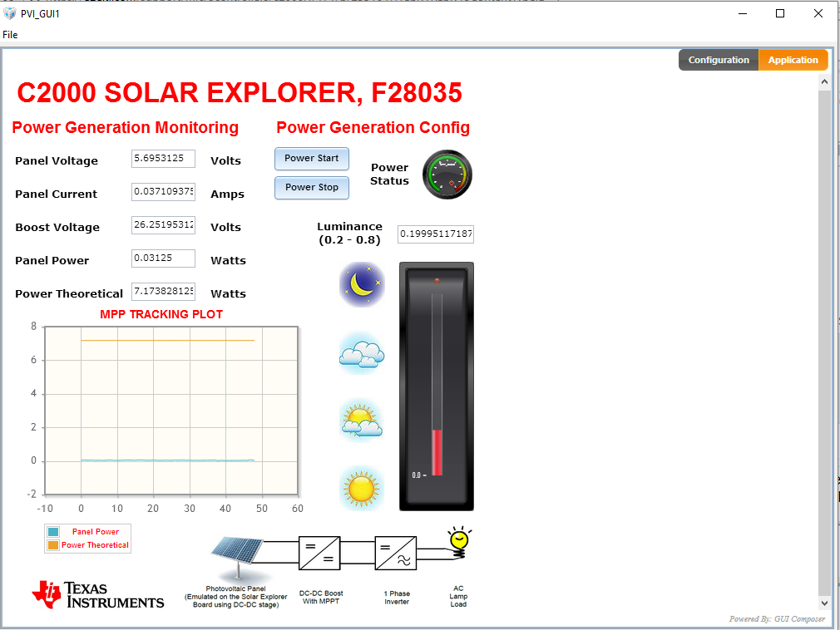Switch to the Application tab
840x630 pixels.
point(793,60)
